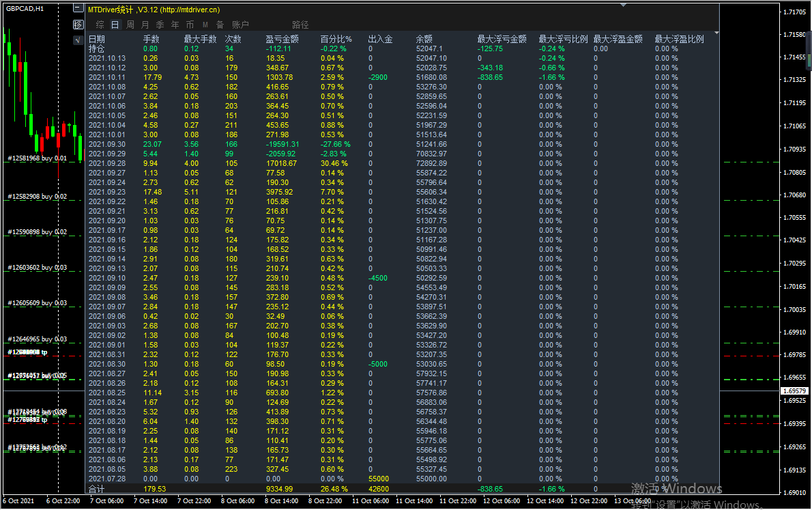The height and width of the screenshot is (510, 812).
Task: Click the 余额 column header
Action: tap(424, 39)
